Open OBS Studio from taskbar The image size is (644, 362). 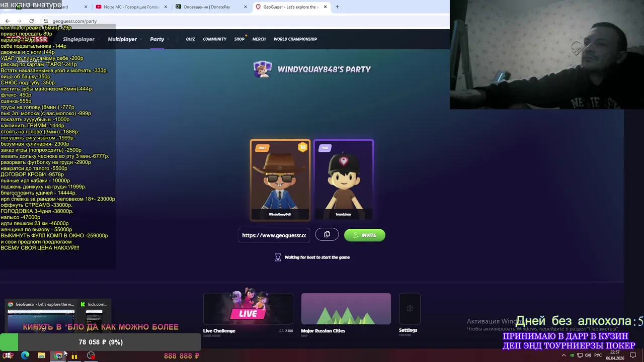tap(91, 356)
